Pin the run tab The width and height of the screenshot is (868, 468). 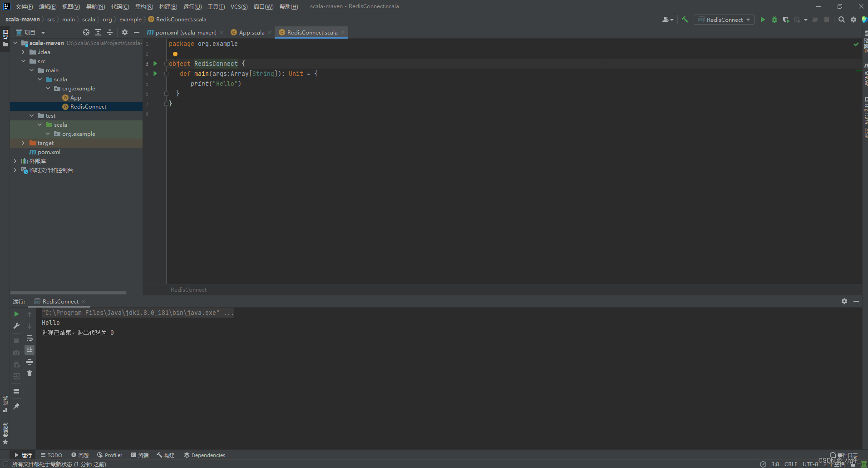(x=16, y=406)
